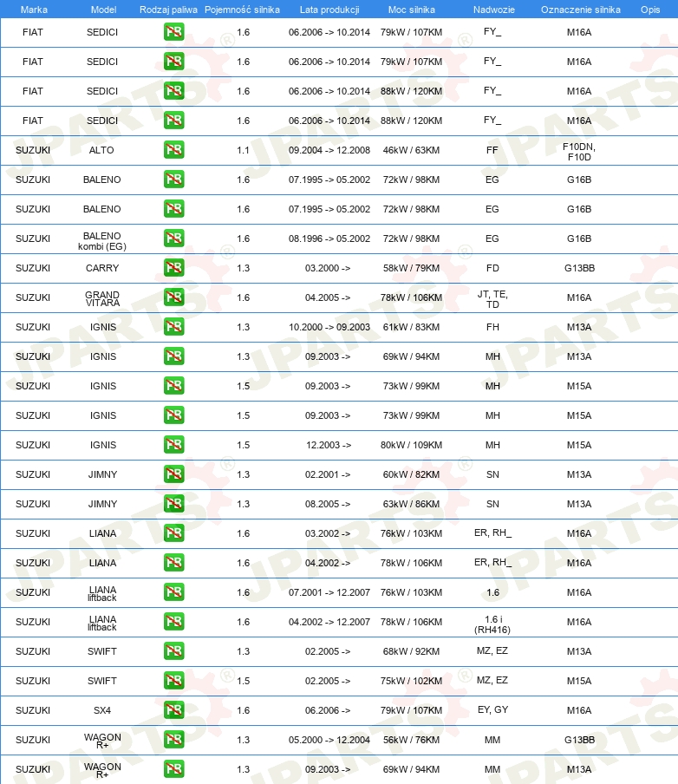
Task: Click the G13BB engine code in the CARRY row
Action: (579, 268)
